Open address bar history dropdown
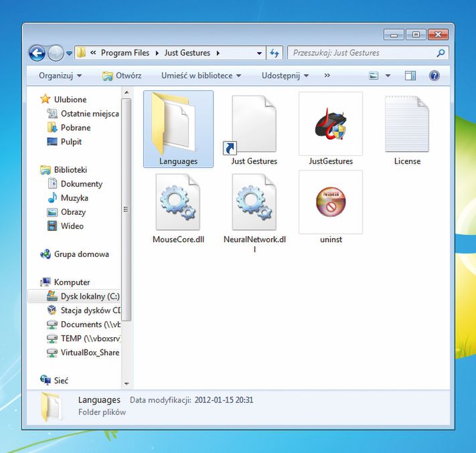Viewport: 476px width, 453px height. 259,53
